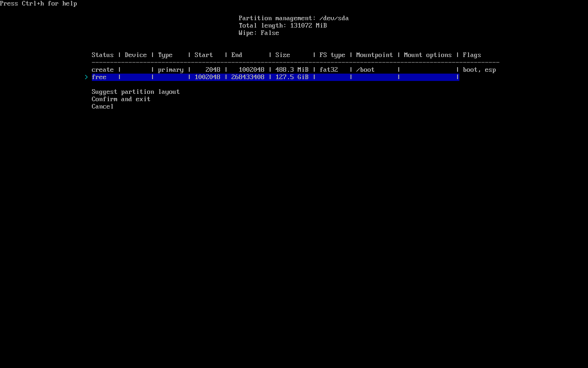Click the > cursor arrow beside the free row
The height and width of the screenshot is (368, 588).
coord(86,77)
